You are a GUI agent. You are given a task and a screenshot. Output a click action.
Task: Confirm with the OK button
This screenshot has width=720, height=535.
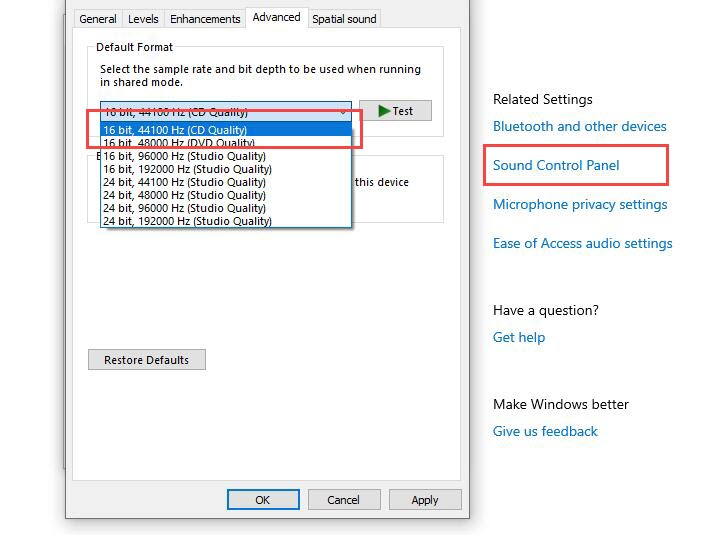[x=263, y=500]
